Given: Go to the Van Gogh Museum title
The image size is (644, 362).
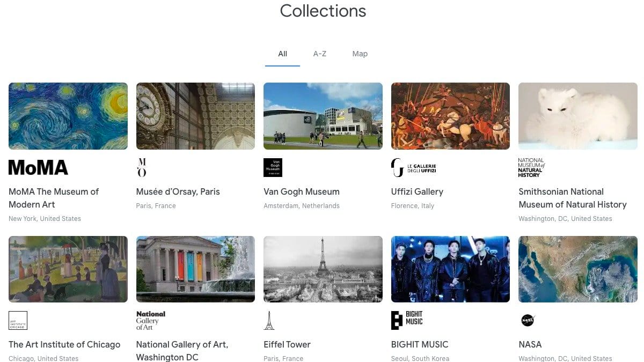Looking at the screenshot, I should point(302,191).
